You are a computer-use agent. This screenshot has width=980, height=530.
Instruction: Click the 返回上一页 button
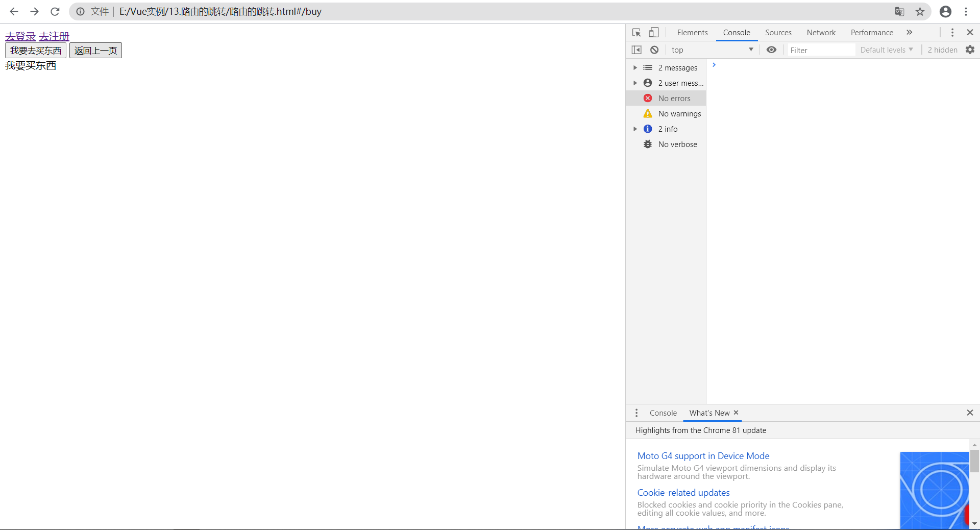[x=95, y=51]
